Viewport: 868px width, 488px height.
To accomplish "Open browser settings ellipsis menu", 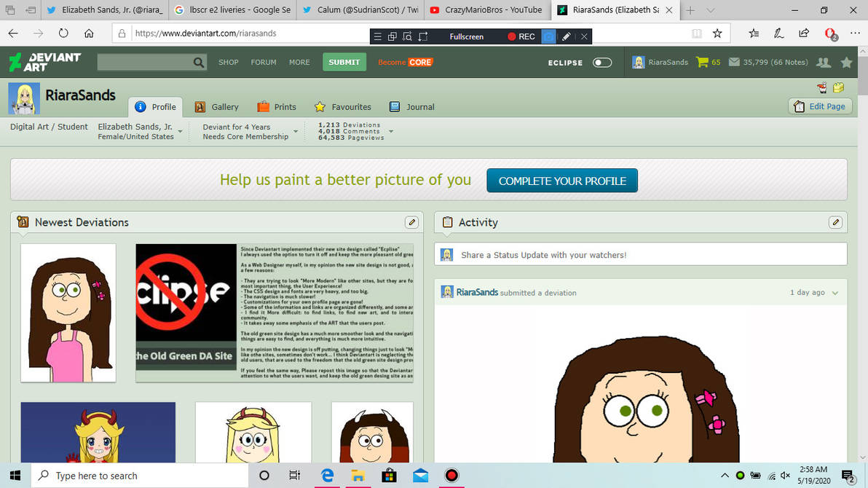I will coord(856,34).
